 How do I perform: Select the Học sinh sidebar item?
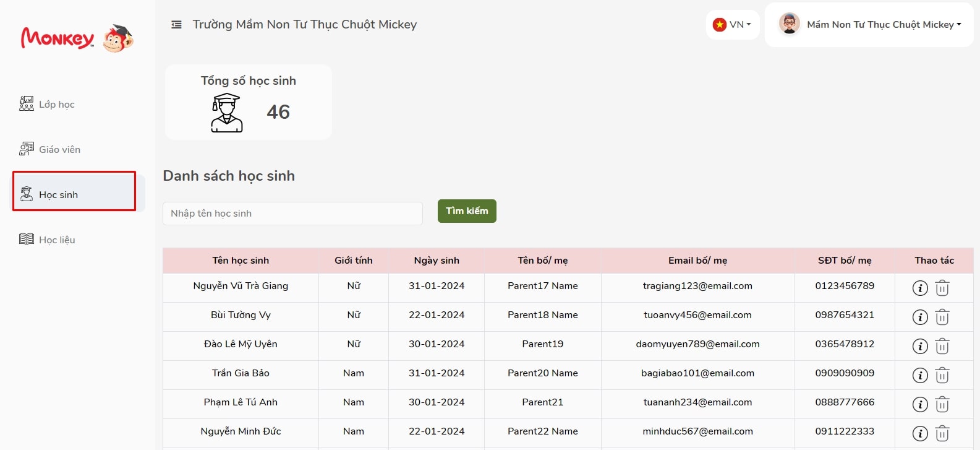pyautogui.click(x=58, y=194)
